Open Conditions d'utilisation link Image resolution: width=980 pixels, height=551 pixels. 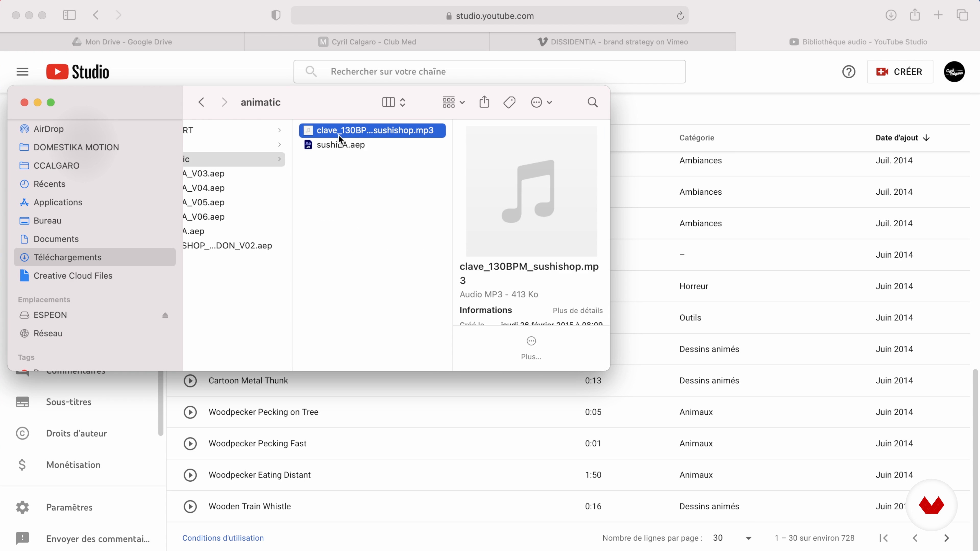[223, 538]
